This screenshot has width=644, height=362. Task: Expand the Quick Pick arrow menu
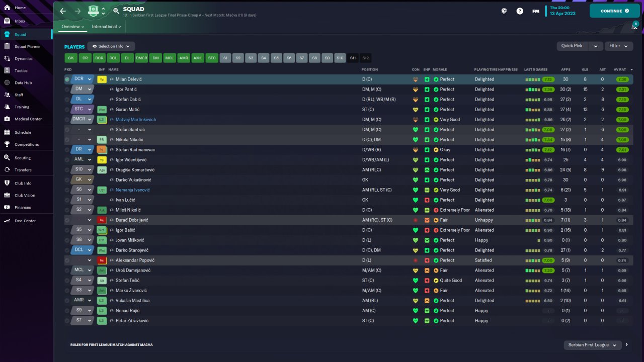(596, 46)
